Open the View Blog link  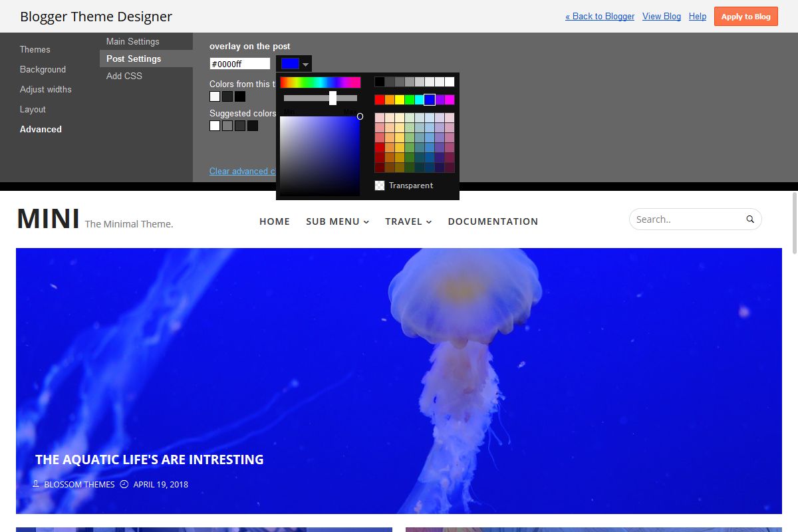[661, 16]
